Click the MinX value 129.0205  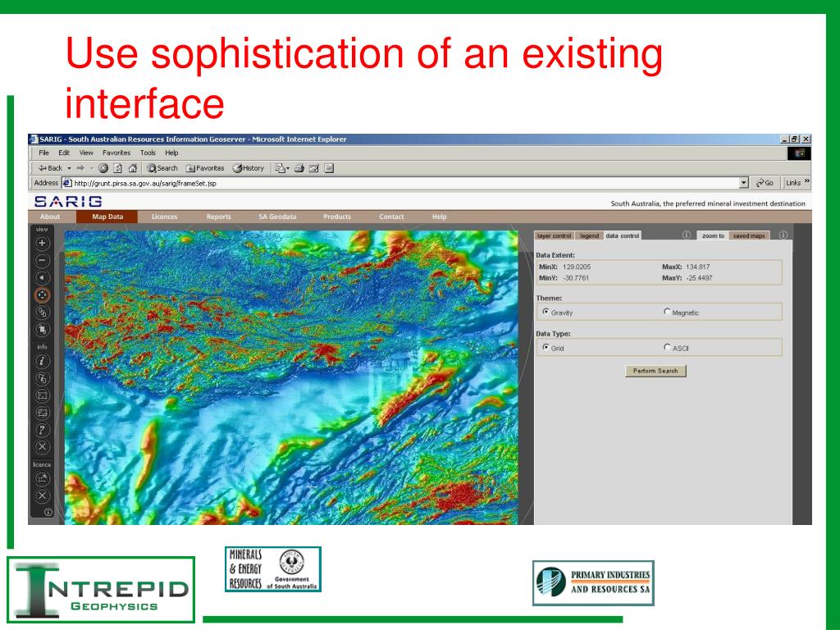click(x=577, y=267)
